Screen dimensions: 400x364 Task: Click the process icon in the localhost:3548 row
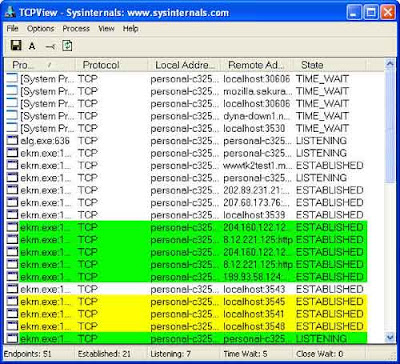(12, 326)
